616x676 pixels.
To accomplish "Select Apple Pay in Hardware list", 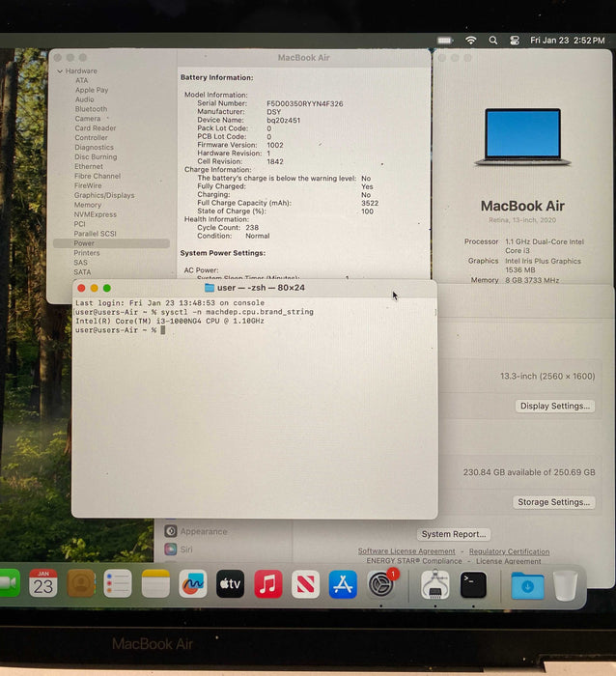I will [x=92, y=90].
